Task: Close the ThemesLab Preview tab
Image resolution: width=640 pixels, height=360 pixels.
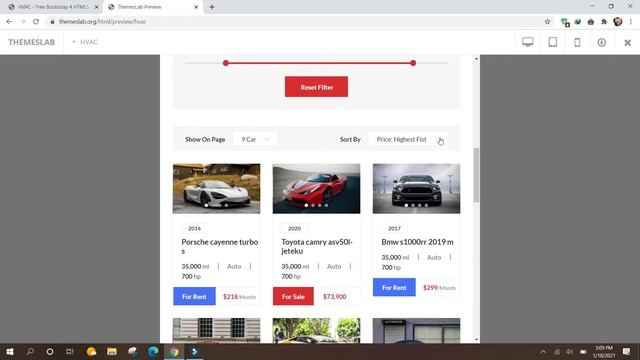Action: tap(196, 7)
